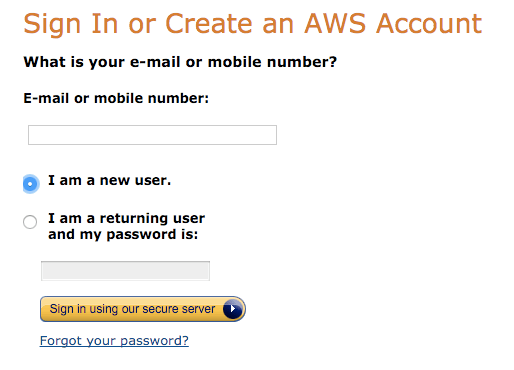Choose the "I am a returning user" radio option
Viewport: 514px width, 370px height.
(30, 222)
